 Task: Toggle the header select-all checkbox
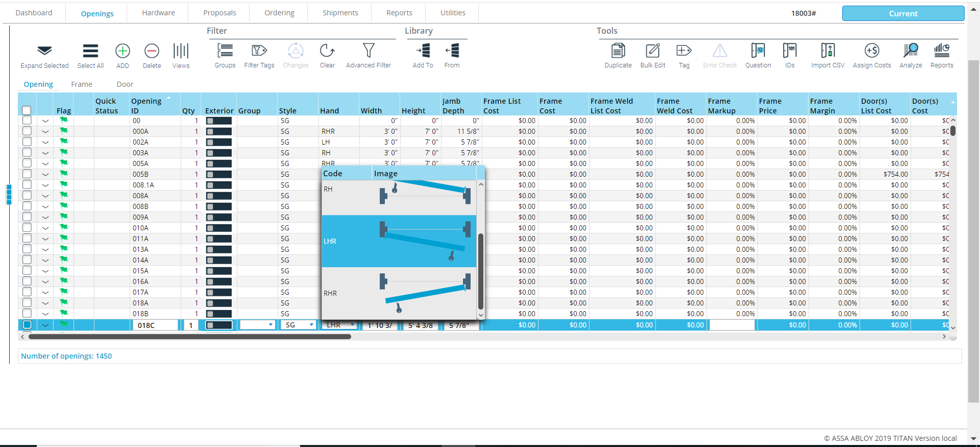(x=27, y=110)
